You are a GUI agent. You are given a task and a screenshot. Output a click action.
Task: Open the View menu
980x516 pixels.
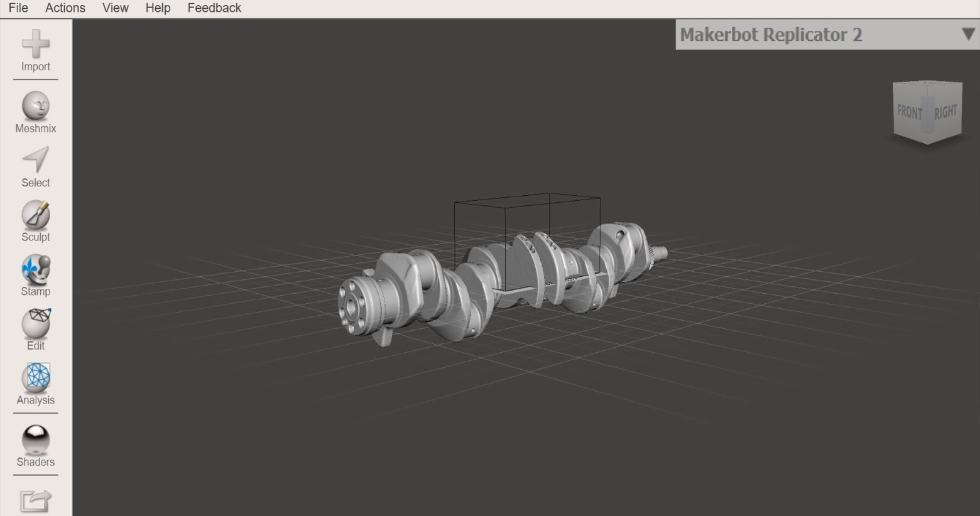point(115,8)
